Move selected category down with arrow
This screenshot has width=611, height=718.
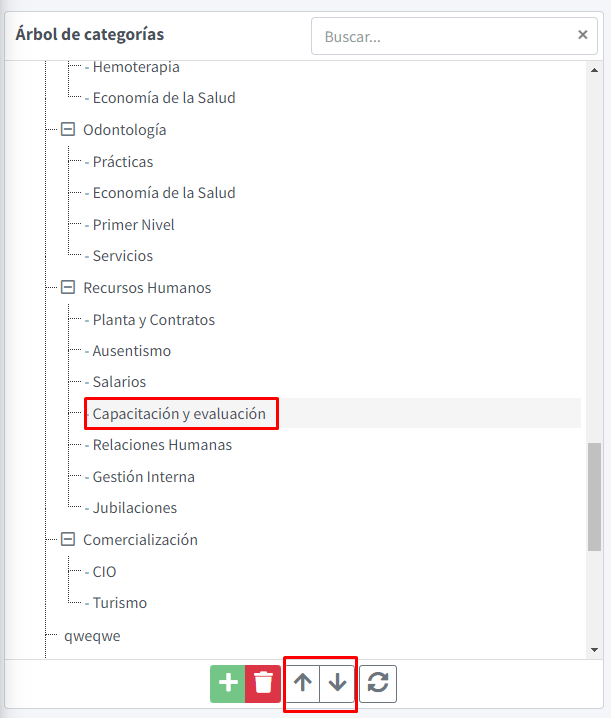click(338, 683)
